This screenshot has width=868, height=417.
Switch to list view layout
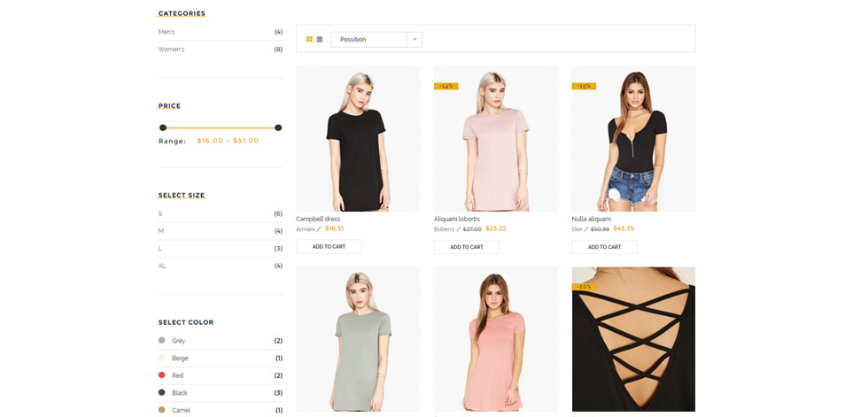click(x=320, y=39)
